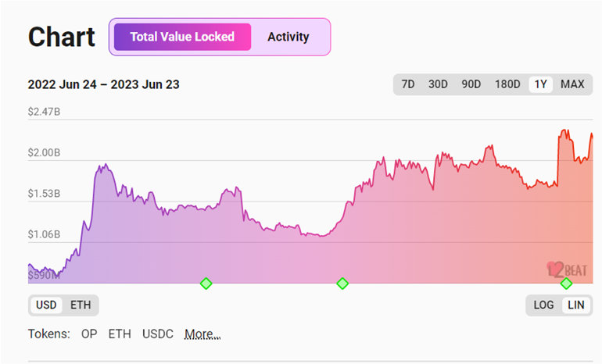
Task: Switch currency to ETH beside USD
Action: [x=81, y=305]
